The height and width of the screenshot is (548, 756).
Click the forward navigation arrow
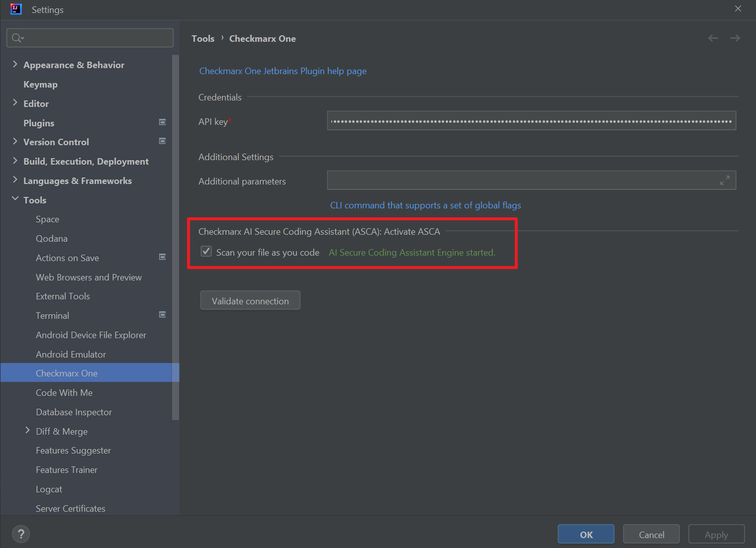point(735,38)
